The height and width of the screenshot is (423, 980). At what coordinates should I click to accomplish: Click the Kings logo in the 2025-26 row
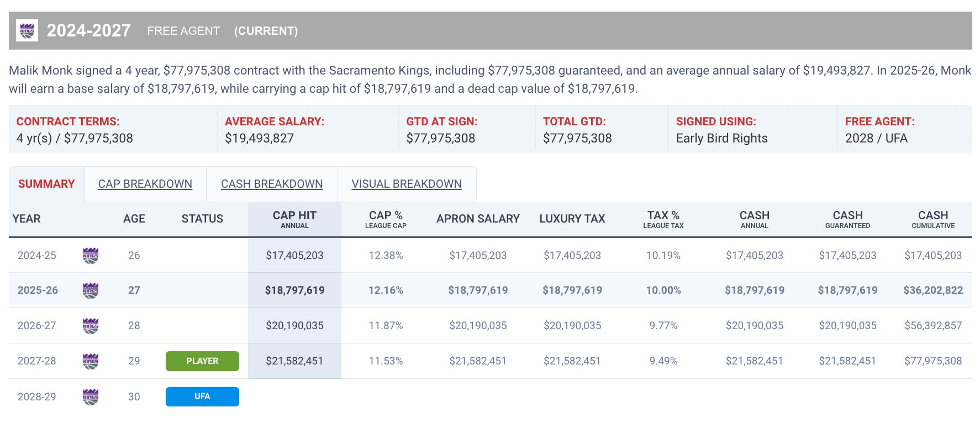point(91,290)
